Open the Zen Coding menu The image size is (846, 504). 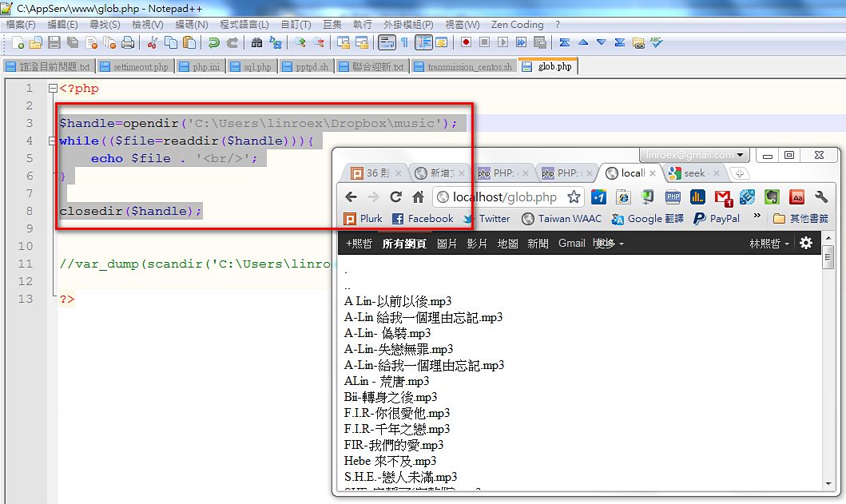pos(517,25)
